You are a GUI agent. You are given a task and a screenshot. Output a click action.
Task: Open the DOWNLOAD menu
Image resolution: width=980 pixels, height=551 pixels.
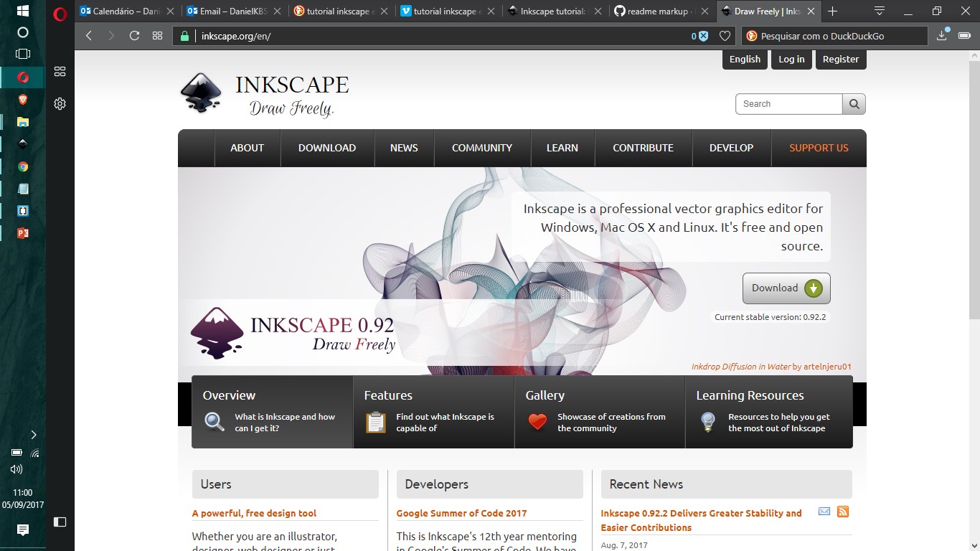(x=327, y=148)
